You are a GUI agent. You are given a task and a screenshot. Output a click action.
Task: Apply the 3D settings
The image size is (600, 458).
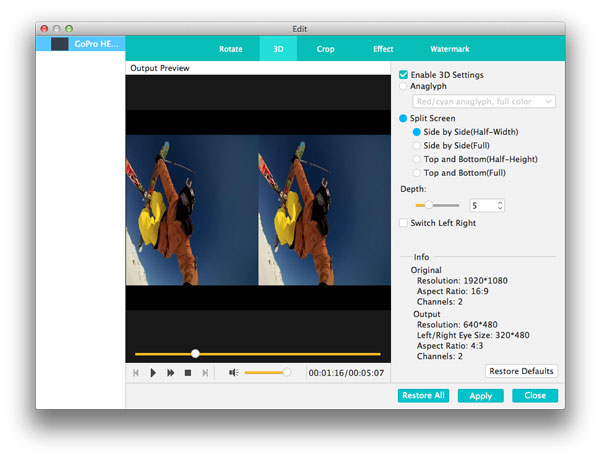[x=481, y=396]
